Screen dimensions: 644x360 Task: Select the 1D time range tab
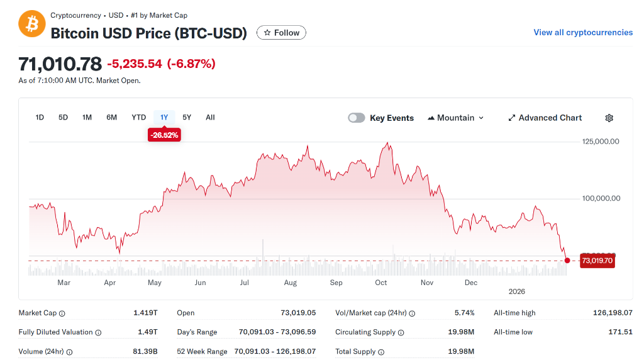[40, 118]
